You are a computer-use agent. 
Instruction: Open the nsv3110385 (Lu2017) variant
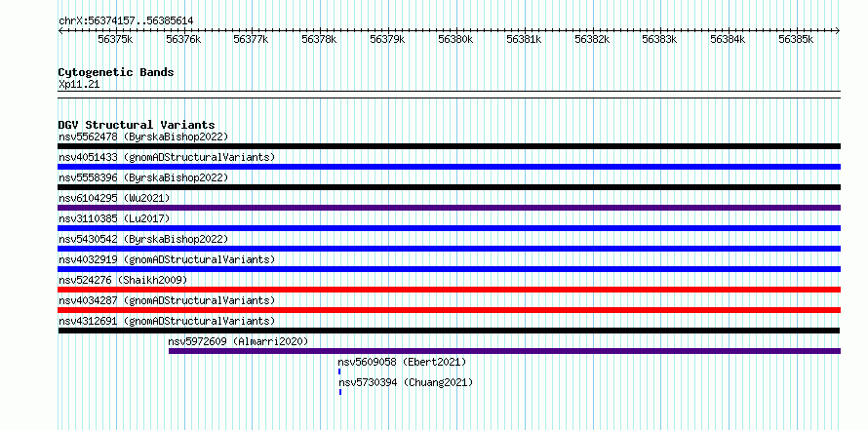[x=114, y=218]
